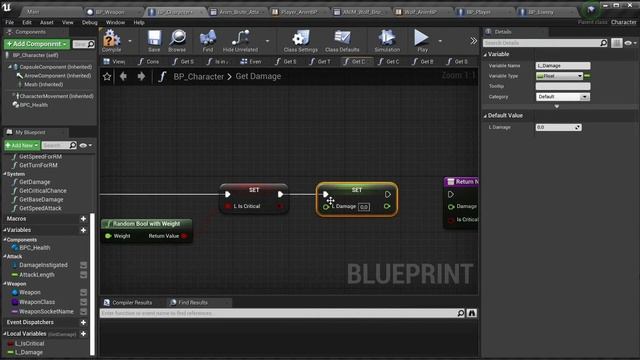Expand the toolbar overflow chevrons

473,40
